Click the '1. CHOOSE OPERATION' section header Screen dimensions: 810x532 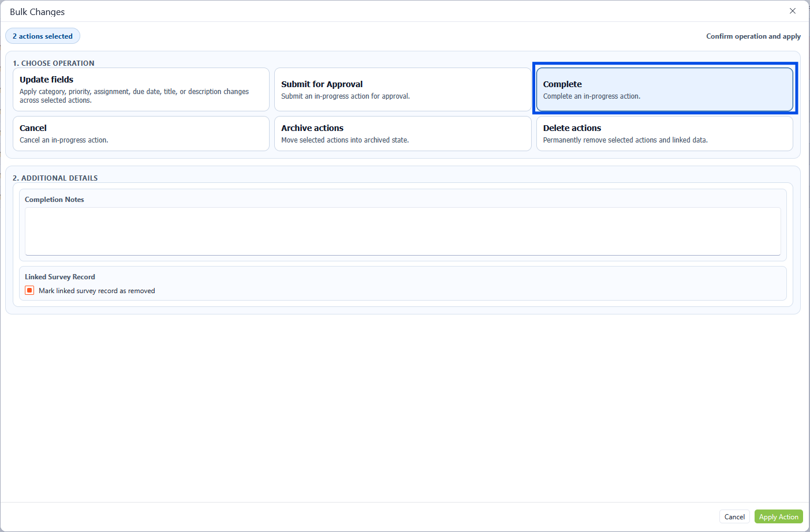(x=54, y=63)
